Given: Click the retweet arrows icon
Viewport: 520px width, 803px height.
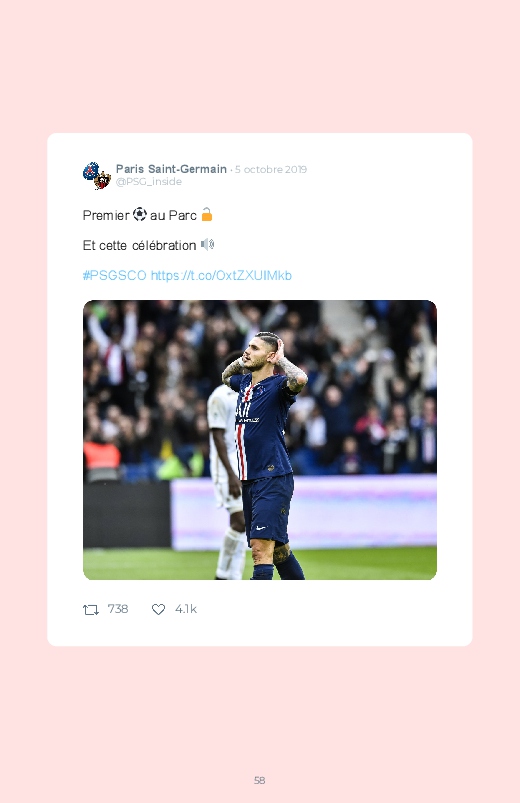Looking at the screenshot, I should [91, 609].
